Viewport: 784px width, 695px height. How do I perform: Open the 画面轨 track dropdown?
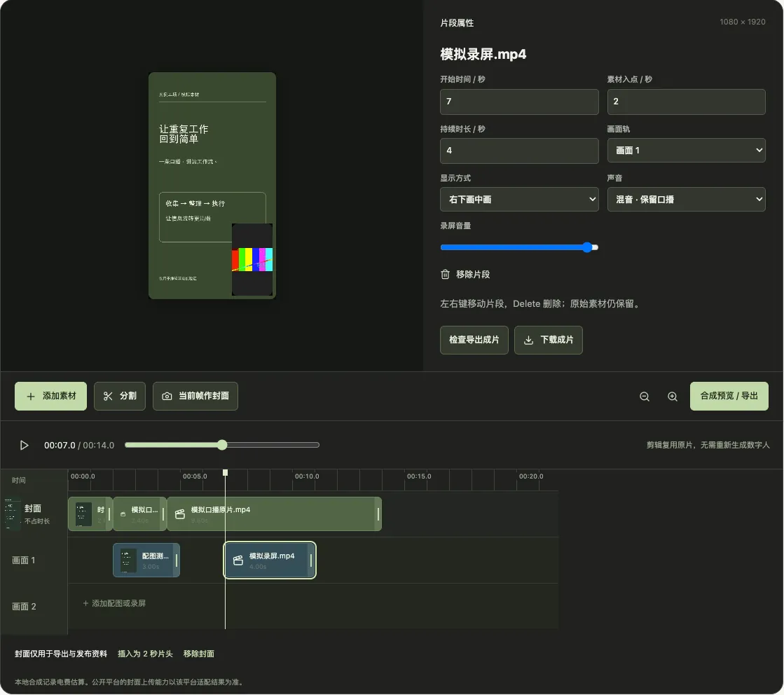(x=686, y=151)
